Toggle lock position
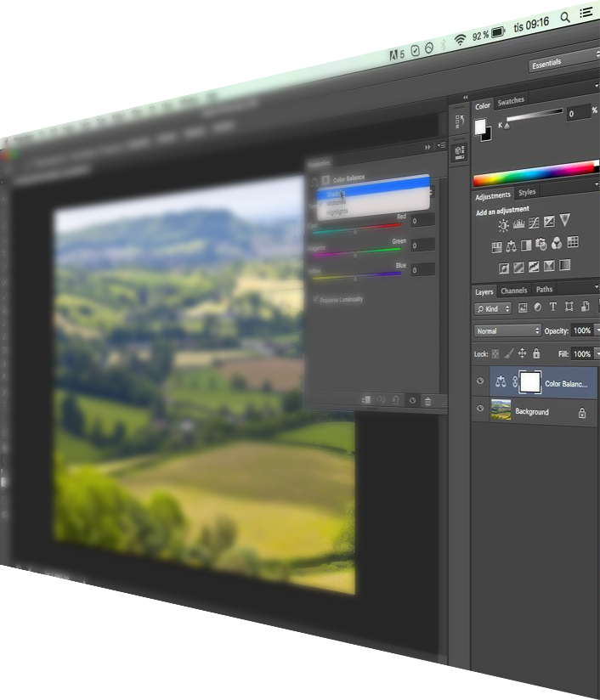This screenshot has height=700, width=600. (x=523, y=353)
